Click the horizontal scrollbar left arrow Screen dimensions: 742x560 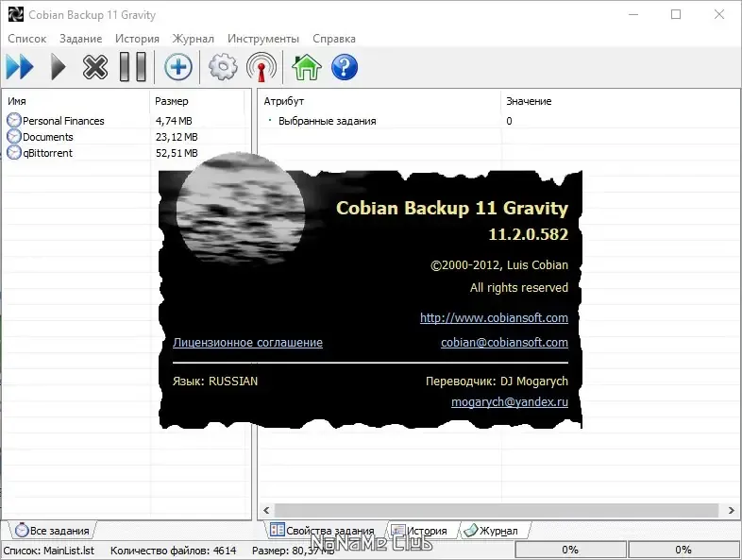[x=266, y=510]
